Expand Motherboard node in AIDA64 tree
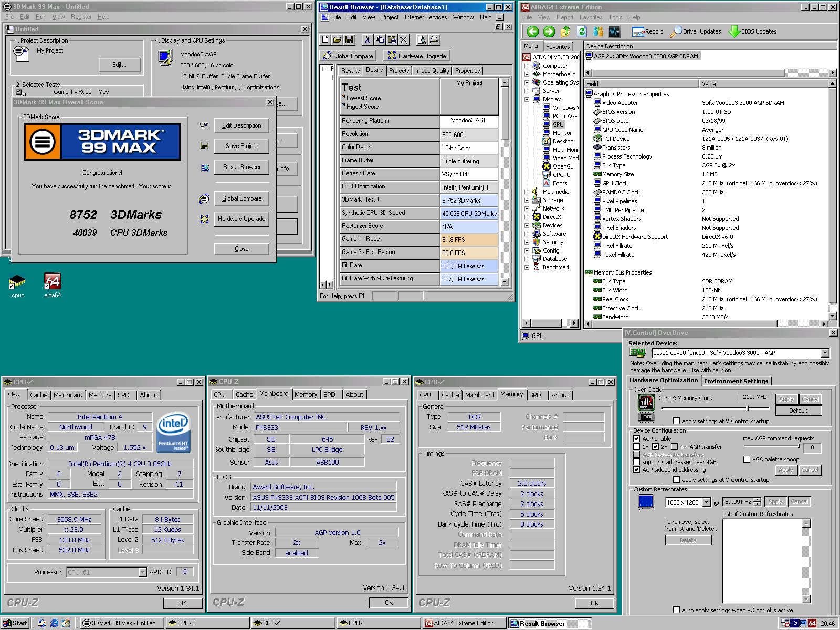The height and width of the screenshot is (630, 840). tap(527, 74)
